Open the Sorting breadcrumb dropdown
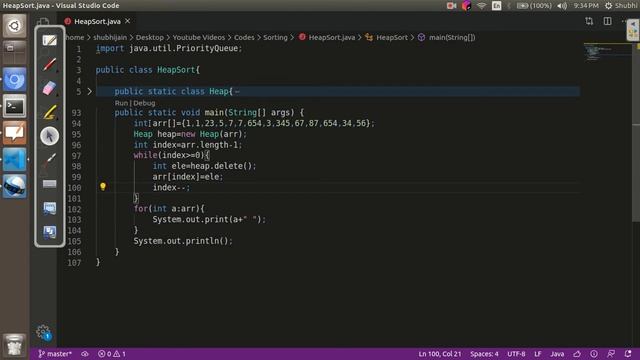The width and height of the screenshot is (640, 360). click(x=275, y=38)
